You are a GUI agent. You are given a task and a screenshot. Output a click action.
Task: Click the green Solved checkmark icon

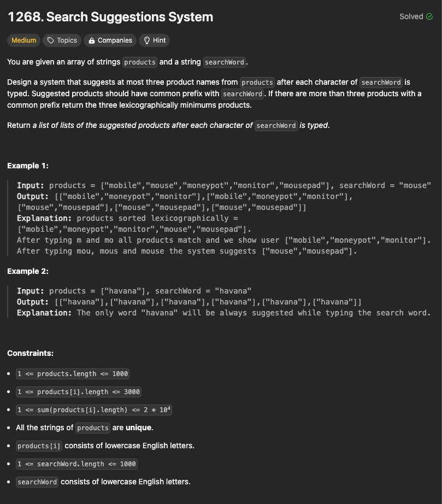tap(429, 16)
